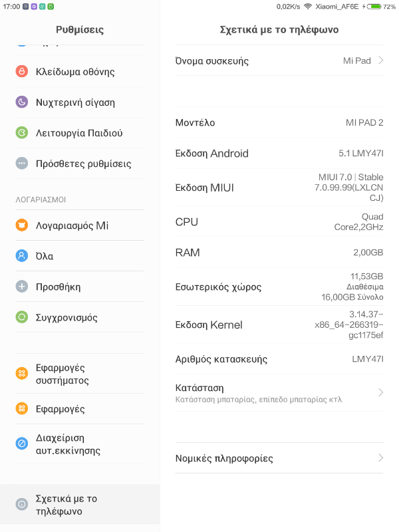Tap Εκδοση Android row

click(x=279, y=154)
